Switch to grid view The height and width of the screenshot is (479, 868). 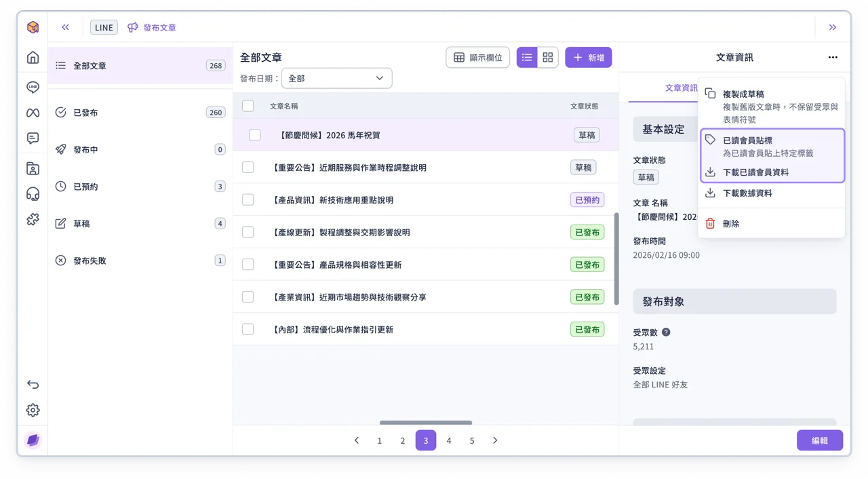[x=548, y=58]
